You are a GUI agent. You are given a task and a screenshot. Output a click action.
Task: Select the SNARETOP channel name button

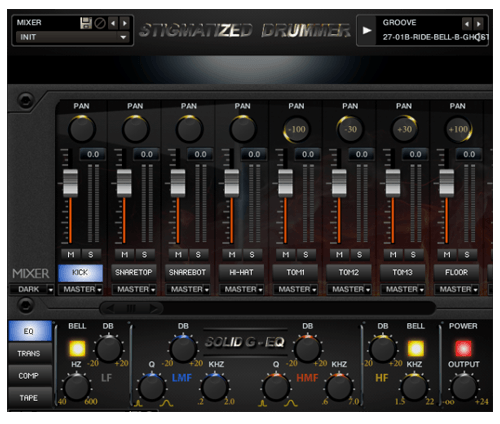point(134,273)
